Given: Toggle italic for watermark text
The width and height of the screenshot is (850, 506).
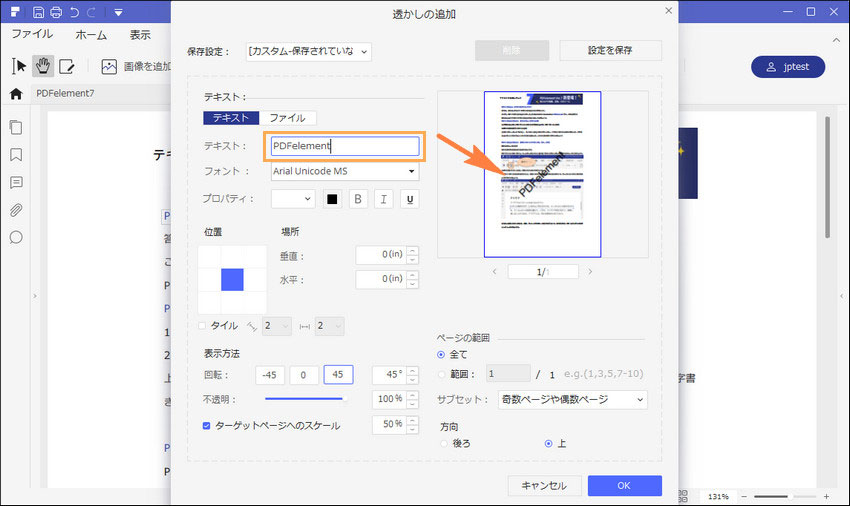Looking at the screenshot, I should pyautogui.click(x=383, y=200).
